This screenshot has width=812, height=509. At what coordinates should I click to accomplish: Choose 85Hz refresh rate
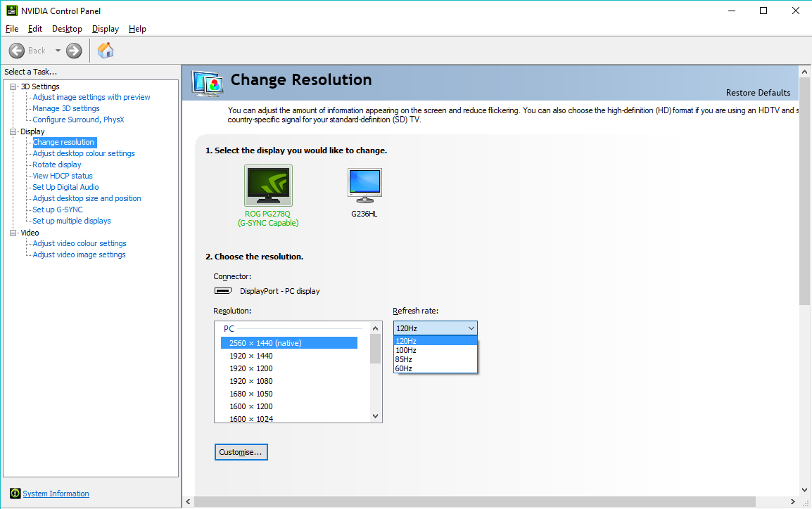[x=436, y=359]
